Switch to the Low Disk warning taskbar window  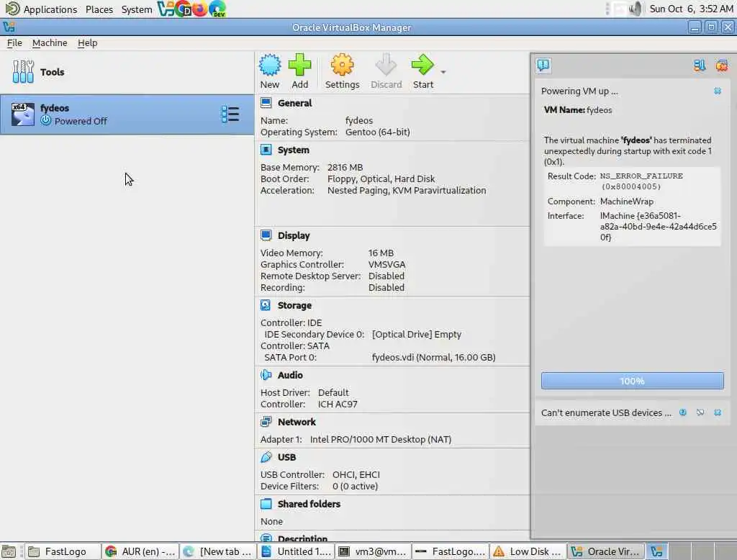coord(528,551)
